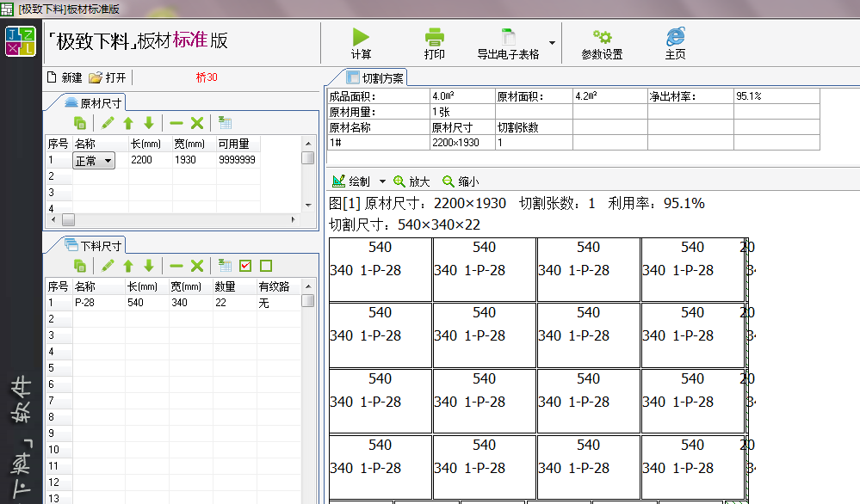The width and height of the screenshot is (860, 504).
Task: Click scroll-right arrow of 原材尺寸 table
Action: click(x=294, y=219)
